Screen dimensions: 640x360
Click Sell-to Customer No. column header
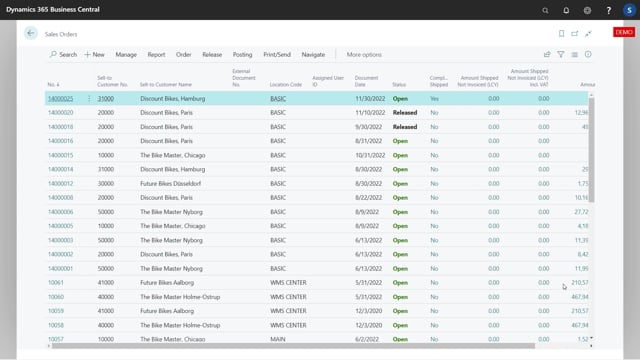(113, 81)
